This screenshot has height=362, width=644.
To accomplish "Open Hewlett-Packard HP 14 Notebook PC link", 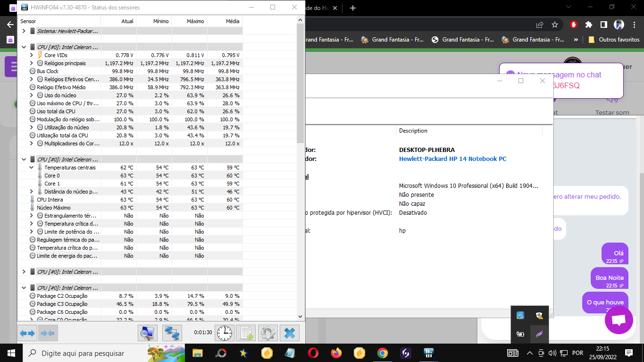I will (452, 159).
